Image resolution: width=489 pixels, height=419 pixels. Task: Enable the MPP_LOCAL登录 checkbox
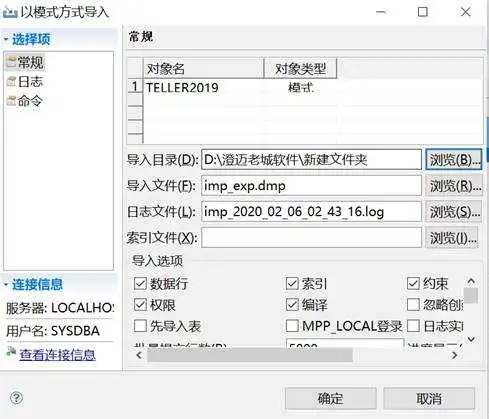292,326
